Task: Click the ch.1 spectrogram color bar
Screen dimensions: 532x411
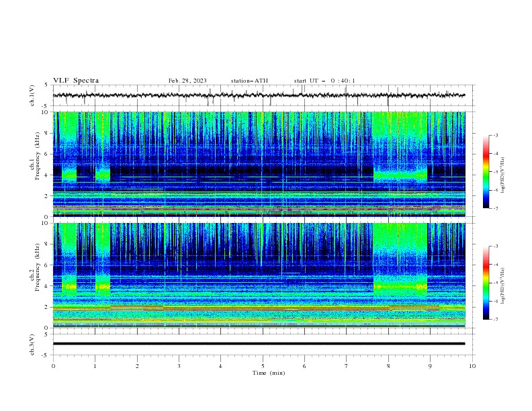Action: click(486, 172)
